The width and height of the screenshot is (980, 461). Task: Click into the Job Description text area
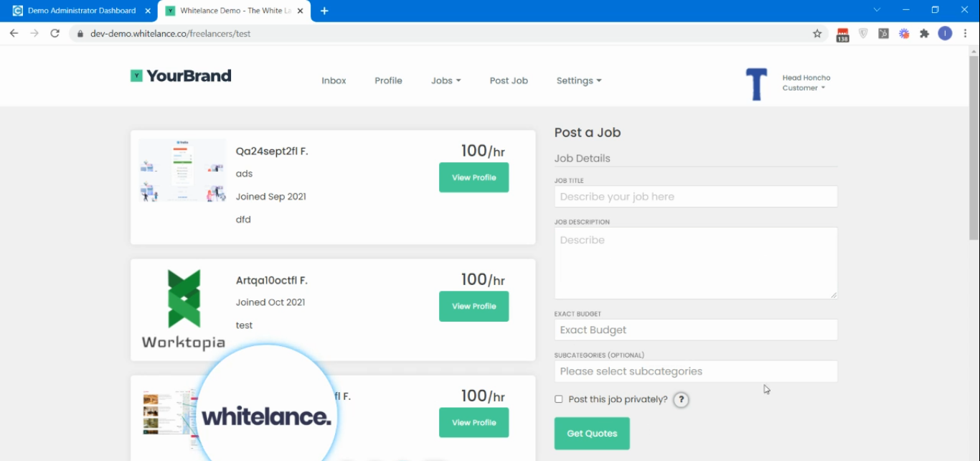point(696,263)
